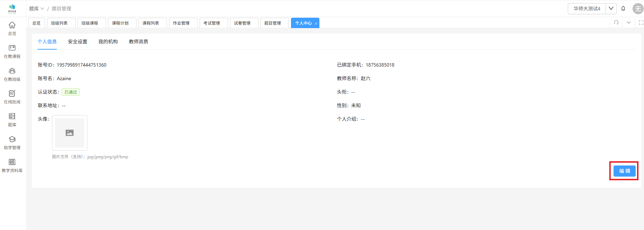Switch to the 教师资质 tab

[139, 42]
